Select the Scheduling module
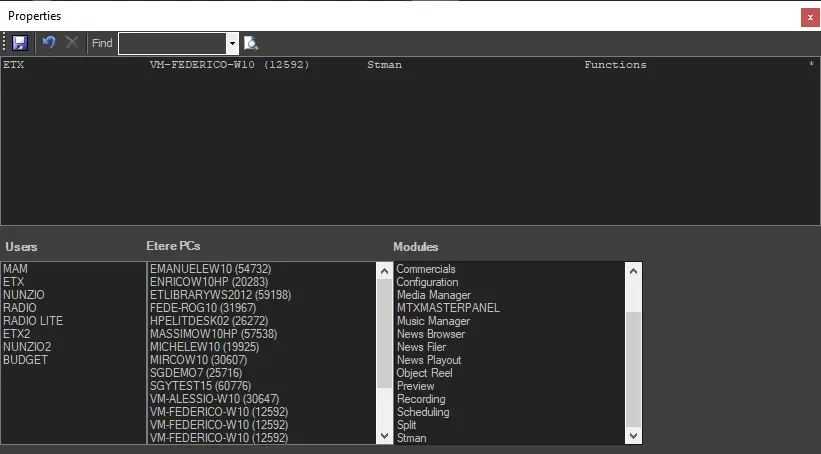The width and height of the screenshot is (821, 454). [423, 412]
